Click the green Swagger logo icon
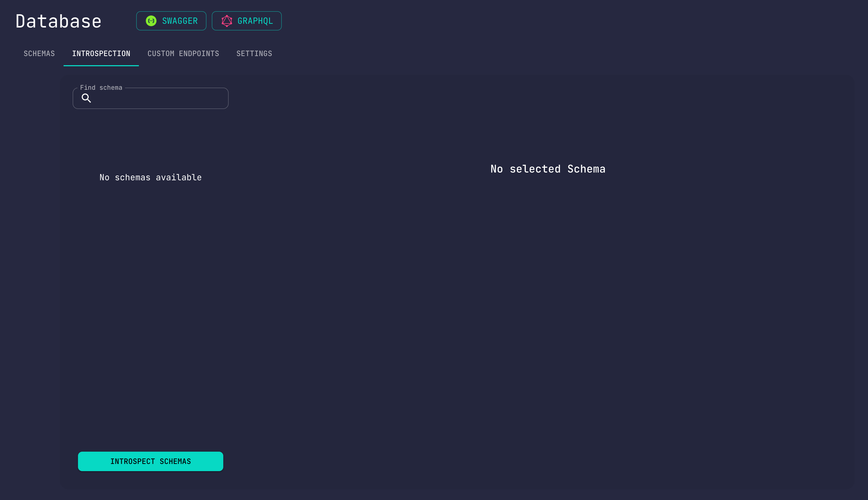The height and width of the screenshot is (500, 868). point(151,21)
